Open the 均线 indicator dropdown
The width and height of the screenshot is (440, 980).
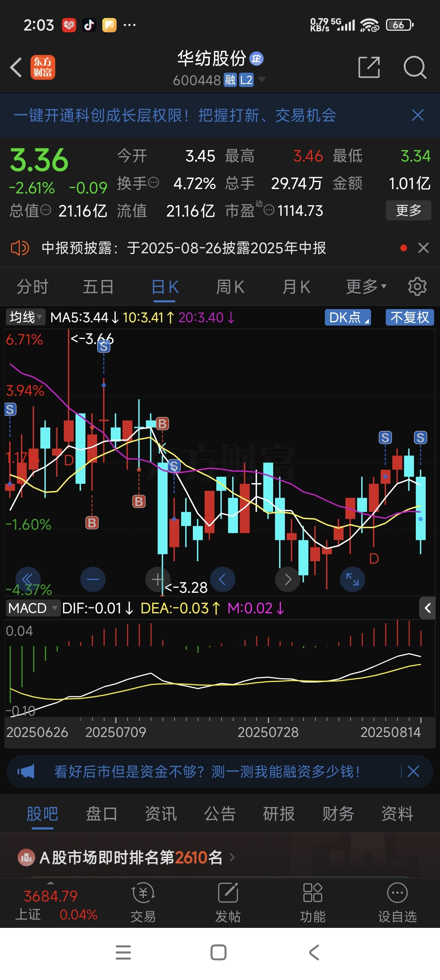coord(25,317)
